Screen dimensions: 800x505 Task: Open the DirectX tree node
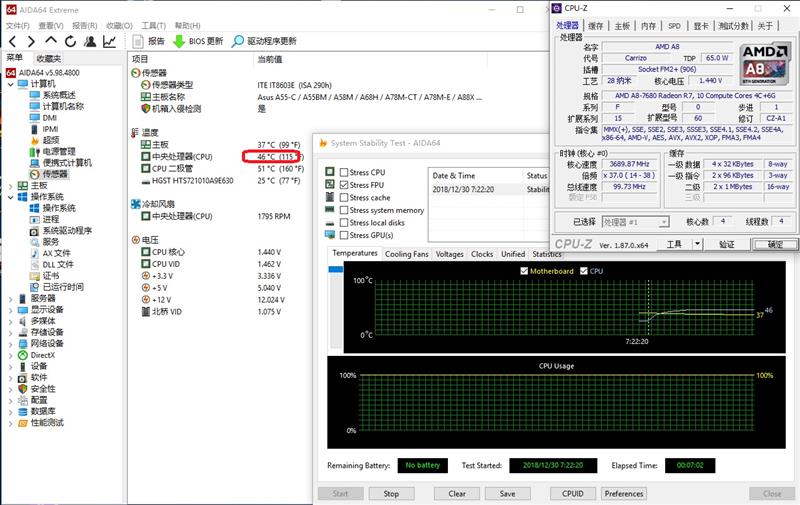click(x=42, y=355)
